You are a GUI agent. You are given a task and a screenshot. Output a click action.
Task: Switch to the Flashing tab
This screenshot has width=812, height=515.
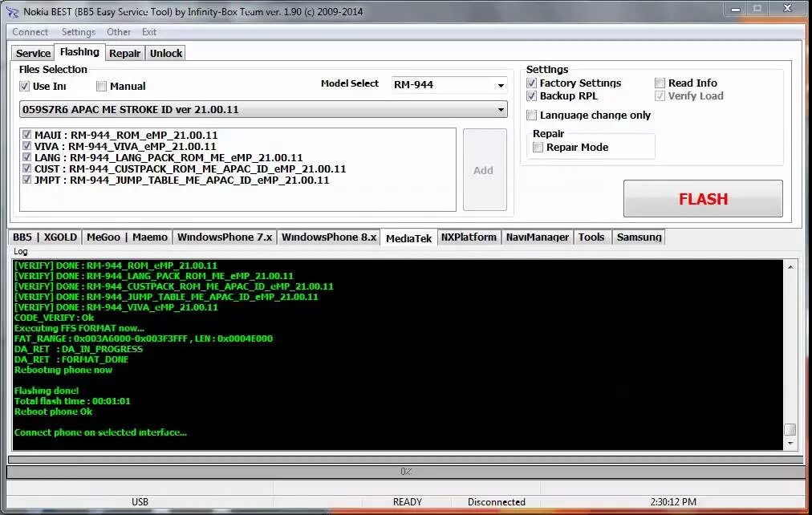tap(79, 52)
